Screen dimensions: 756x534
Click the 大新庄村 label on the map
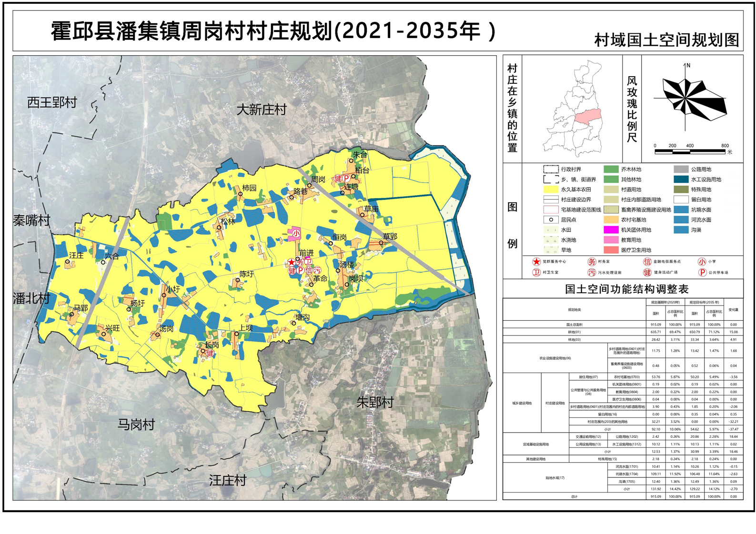262,110
